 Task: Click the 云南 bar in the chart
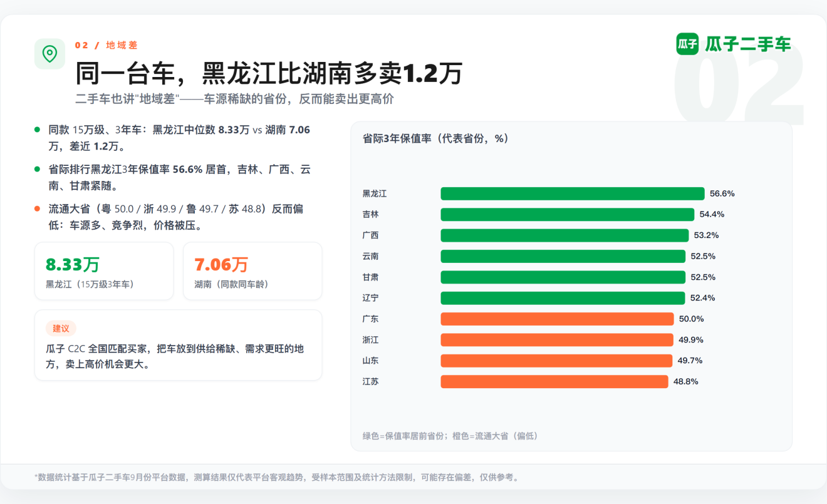[x=563, y=256]
